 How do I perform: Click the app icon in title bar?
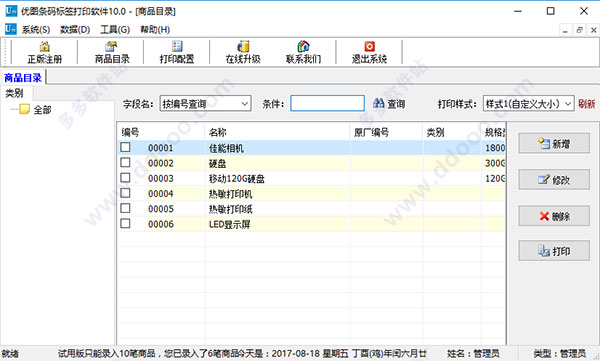[x=11, y=11]
